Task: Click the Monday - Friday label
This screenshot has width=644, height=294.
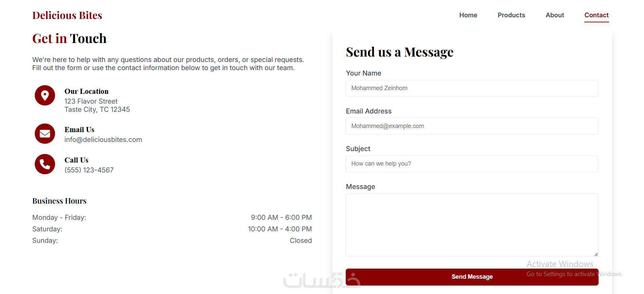Action: tap(59, 217)
